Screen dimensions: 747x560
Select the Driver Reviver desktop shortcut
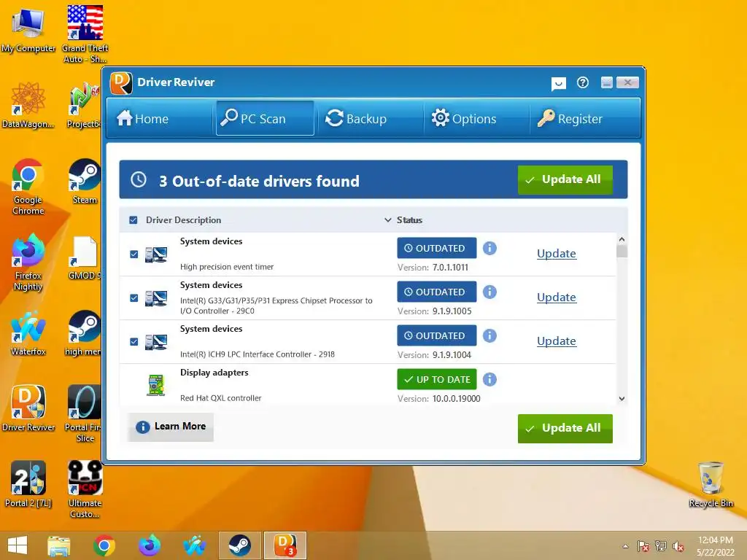[28, 408]
